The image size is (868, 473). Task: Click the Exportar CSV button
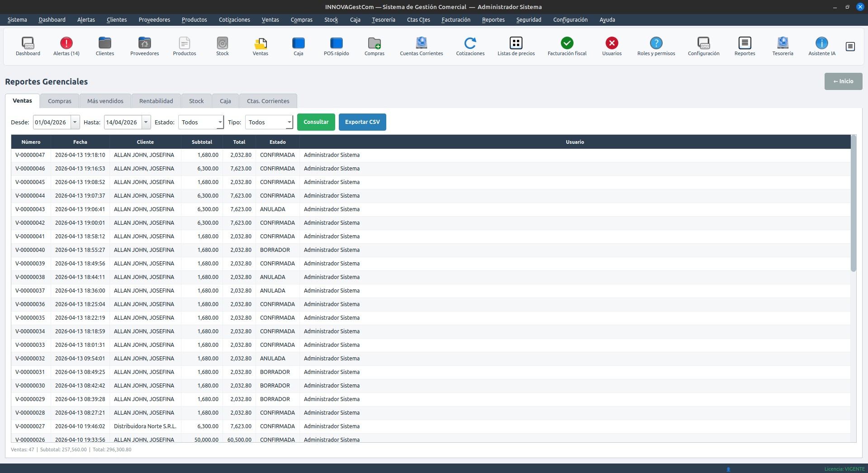[362, 122]
